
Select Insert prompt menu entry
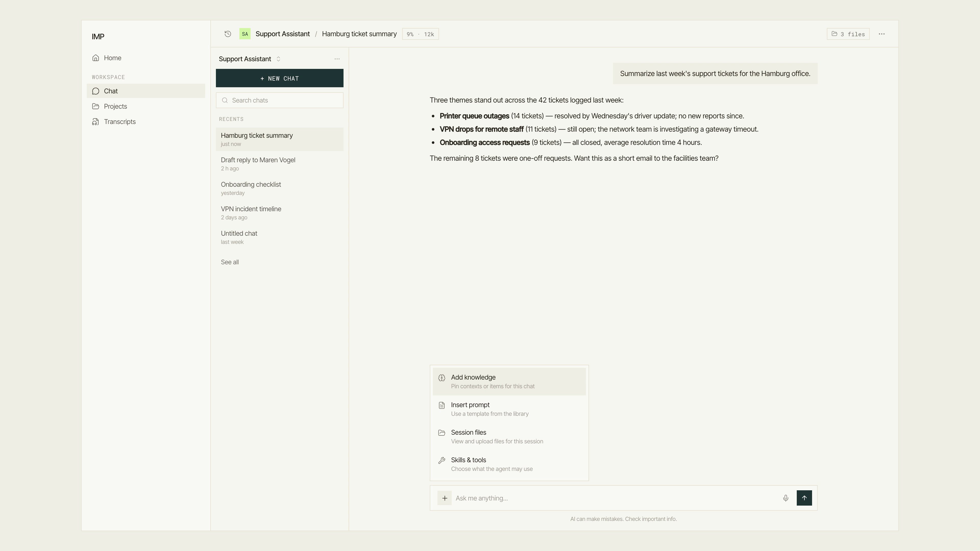[509, 409]
